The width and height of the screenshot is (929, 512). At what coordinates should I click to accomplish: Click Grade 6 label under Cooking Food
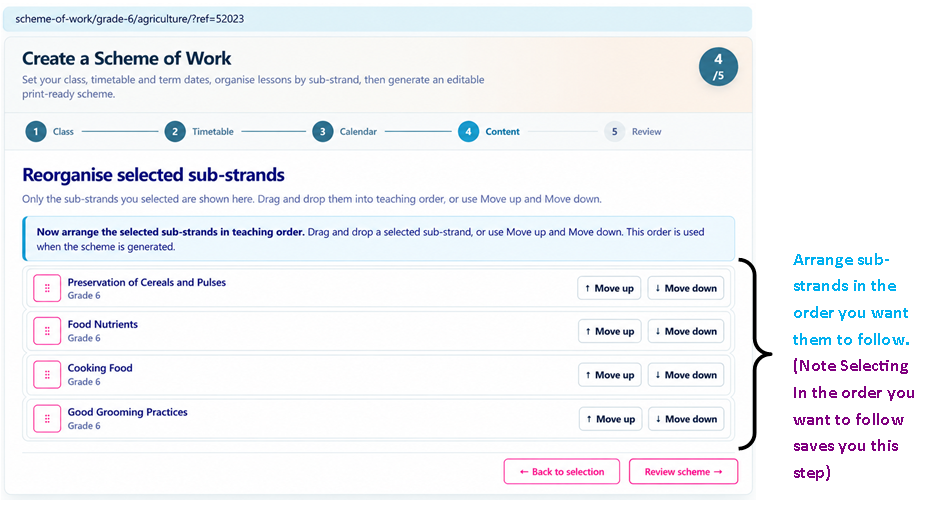pyautogui.click(x=84, y=382)
